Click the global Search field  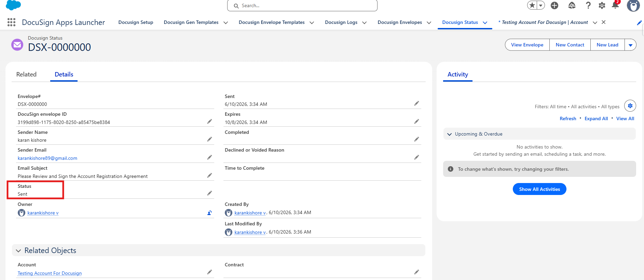(x=302, y=5)
